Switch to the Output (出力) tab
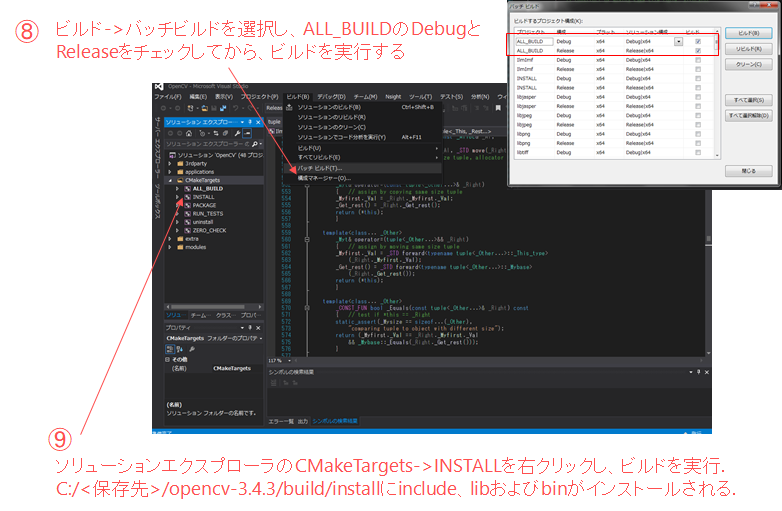The image size is (782, 511). point(303,421)
